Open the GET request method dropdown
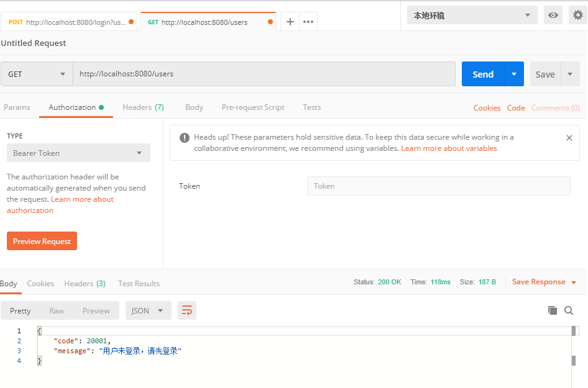The height and width of the screenshot is (388, 588). (36, 73)
